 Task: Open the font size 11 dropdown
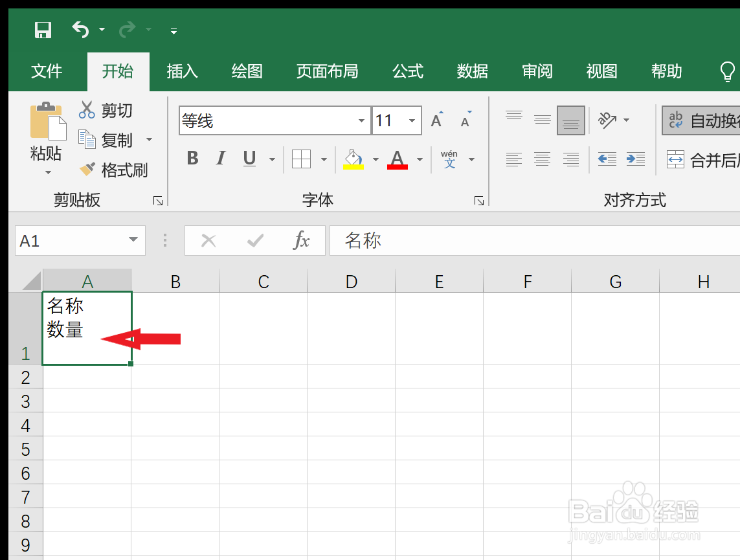point(412,120)
